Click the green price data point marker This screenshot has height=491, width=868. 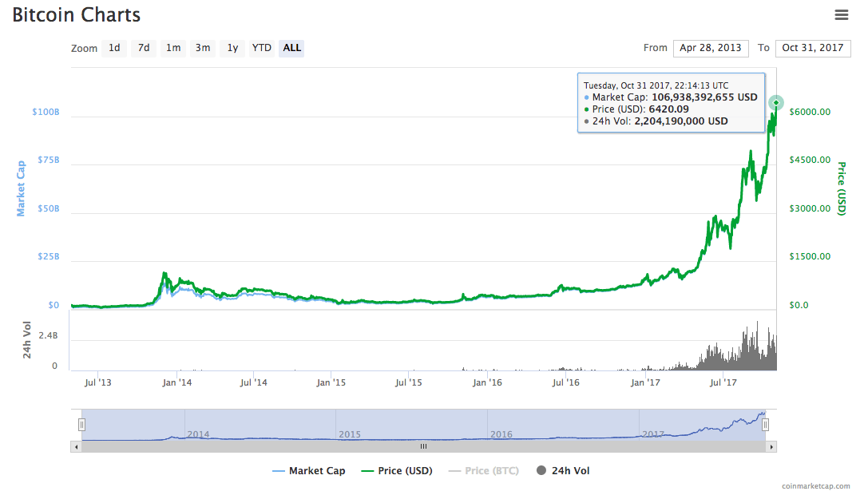tap(776, 103)
